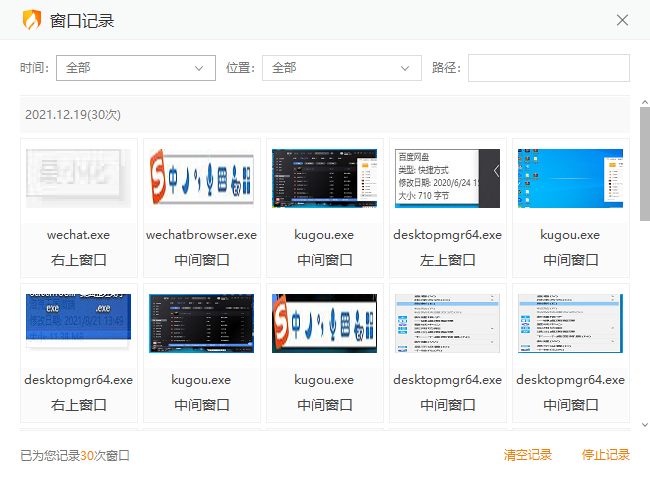Click the wechatbrowser.exe file name text
The height and width of the screenshot is (480, 650).
201,235
